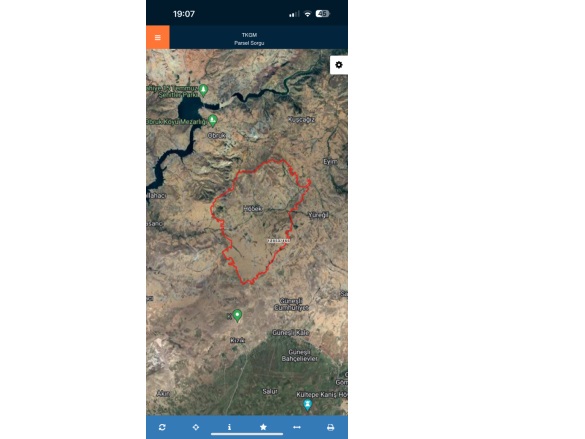Open favorites star icon

(263, 427)
